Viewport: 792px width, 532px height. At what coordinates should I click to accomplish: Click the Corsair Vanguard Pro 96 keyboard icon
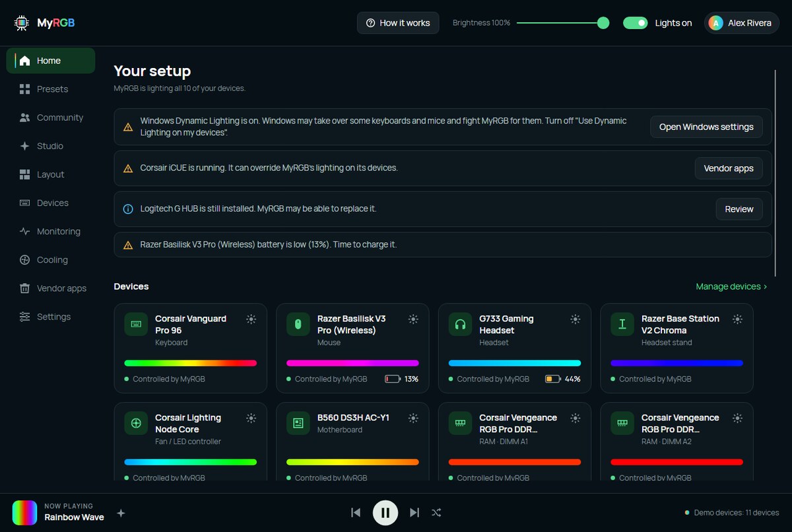(136, 324)
